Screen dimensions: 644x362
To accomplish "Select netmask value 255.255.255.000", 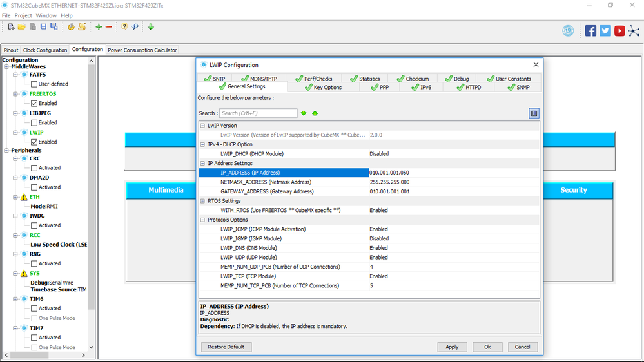I will (389, 182).
